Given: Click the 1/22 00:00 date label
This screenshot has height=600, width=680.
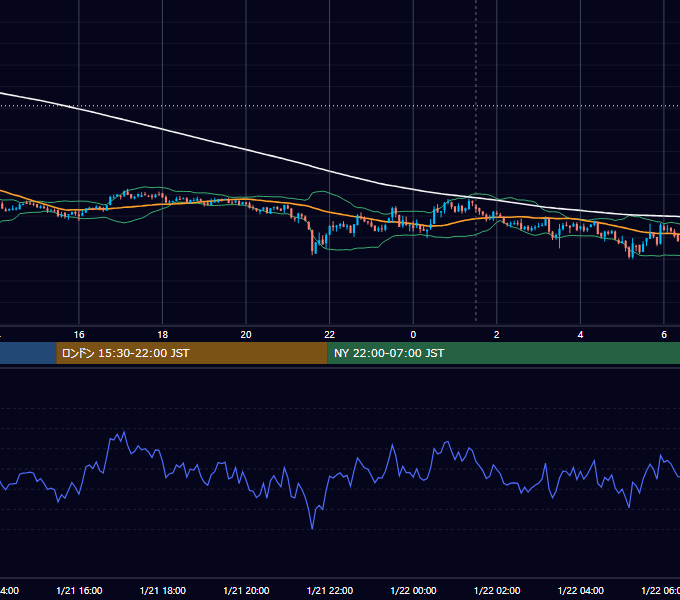Looking at the screenshot, I should click(x=413, y=590).
